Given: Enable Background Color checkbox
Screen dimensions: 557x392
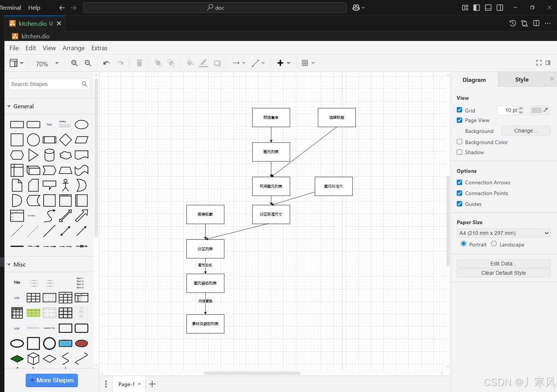Looking at the screenshot, I should (x=459, y=142).
